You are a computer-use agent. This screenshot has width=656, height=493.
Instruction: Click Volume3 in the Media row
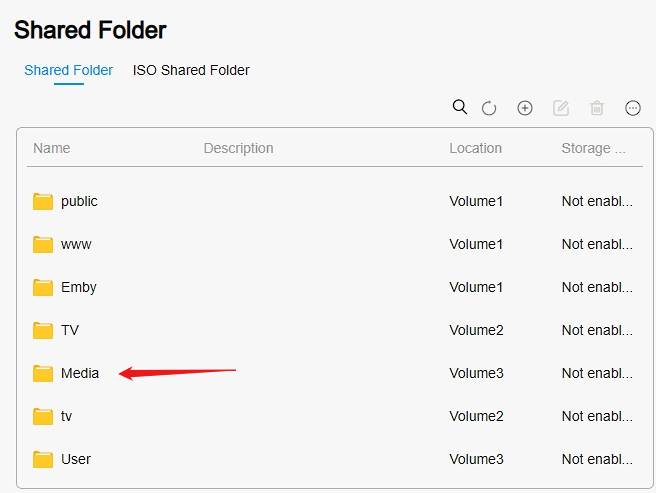477,373
